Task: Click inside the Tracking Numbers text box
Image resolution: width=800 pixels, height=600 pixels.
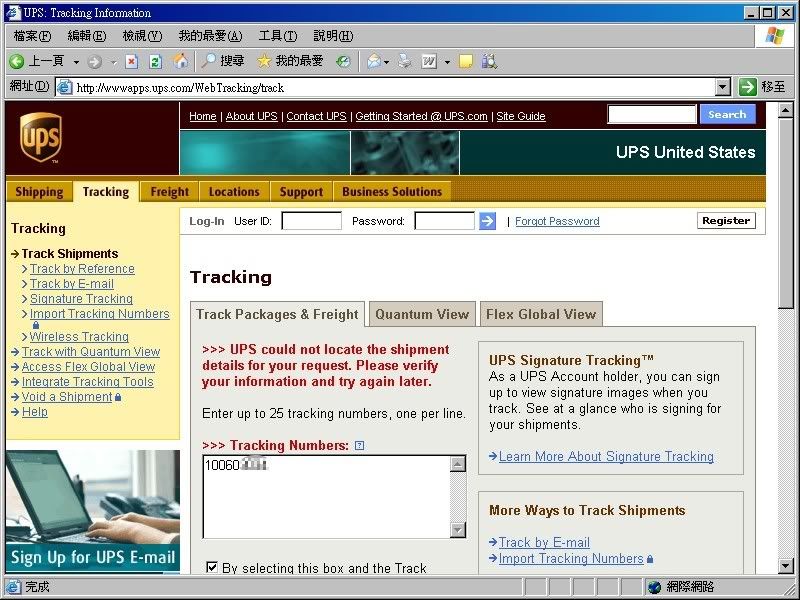Action: pos(327,497)
